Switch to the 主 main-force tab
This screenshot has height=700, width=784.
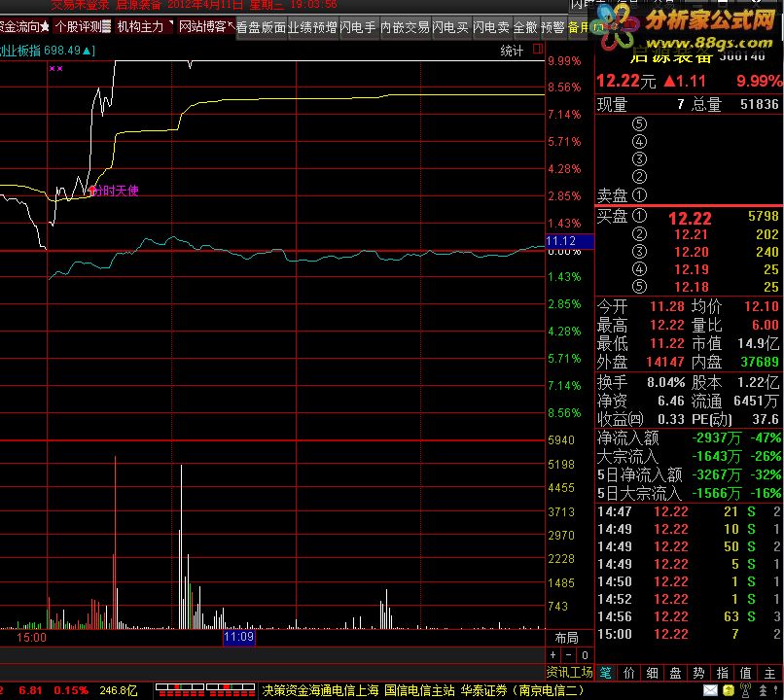pyautogui.click(x=770, y=673)
